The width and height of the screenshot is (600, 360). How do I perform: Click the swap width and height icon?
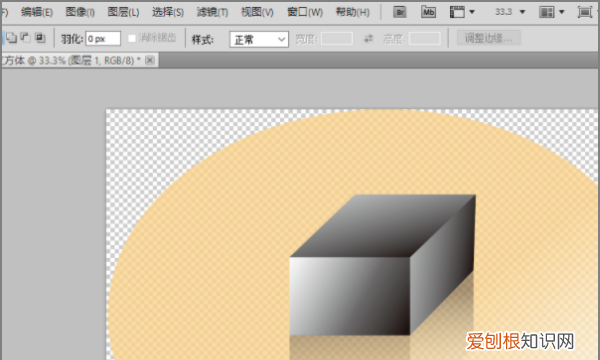pyautogui.click(x=368, y=38)
